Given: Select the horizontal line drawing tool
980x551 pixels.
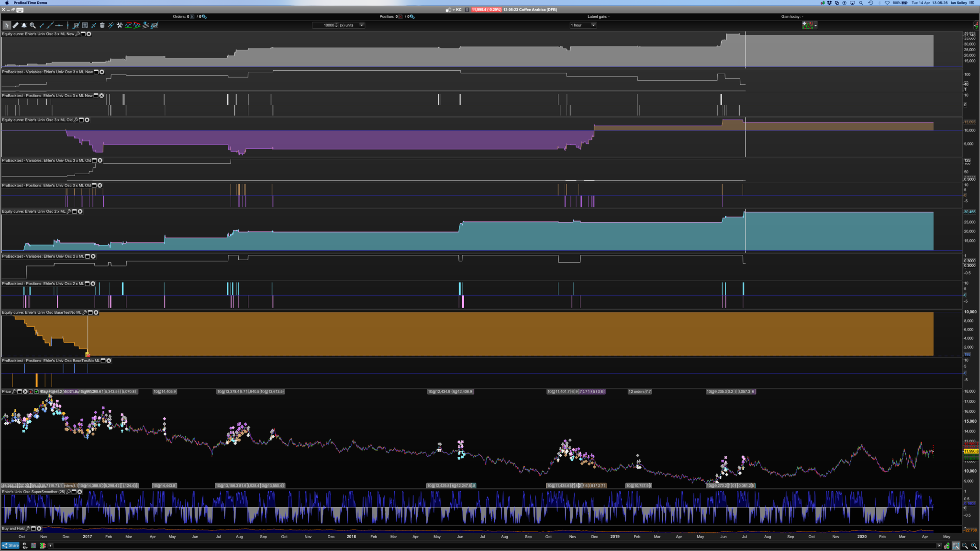Looking at the screenshot, I should click(x=59, y=25).
